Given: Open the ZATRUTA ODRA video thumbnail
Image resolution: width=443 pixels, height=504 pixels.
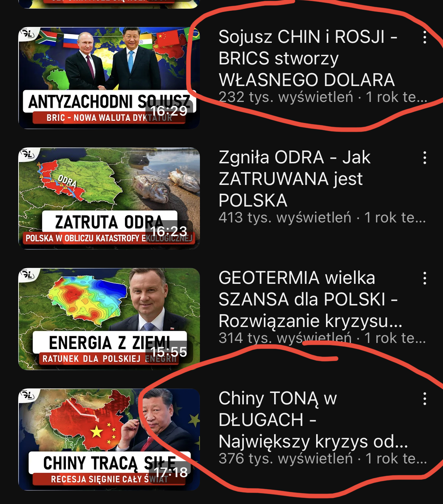Looking at the screenshot, I should [109, 198].
